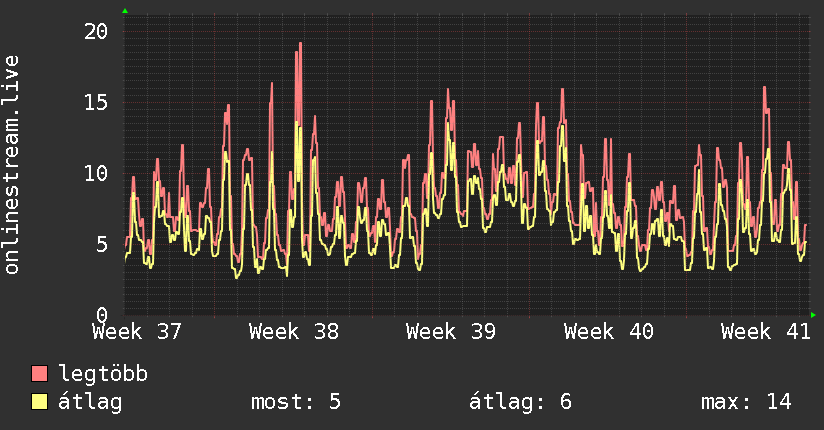Click the green arrow ending the x-axis

coord(813,315)
